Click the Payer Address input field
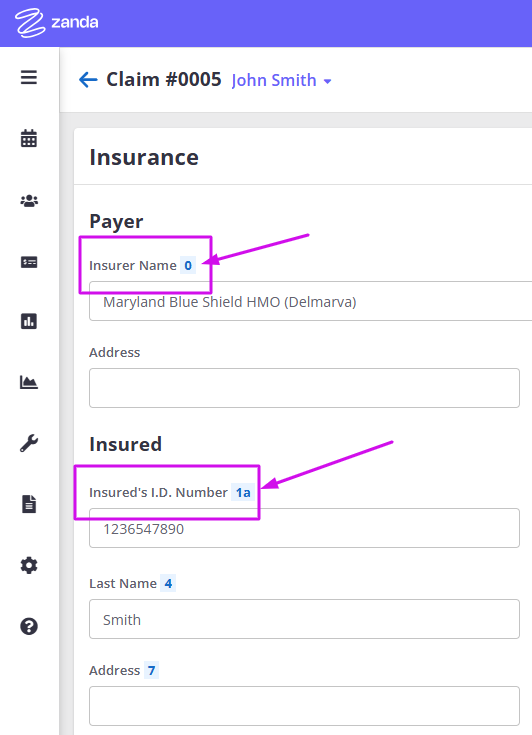 click(x=304, y=388)
